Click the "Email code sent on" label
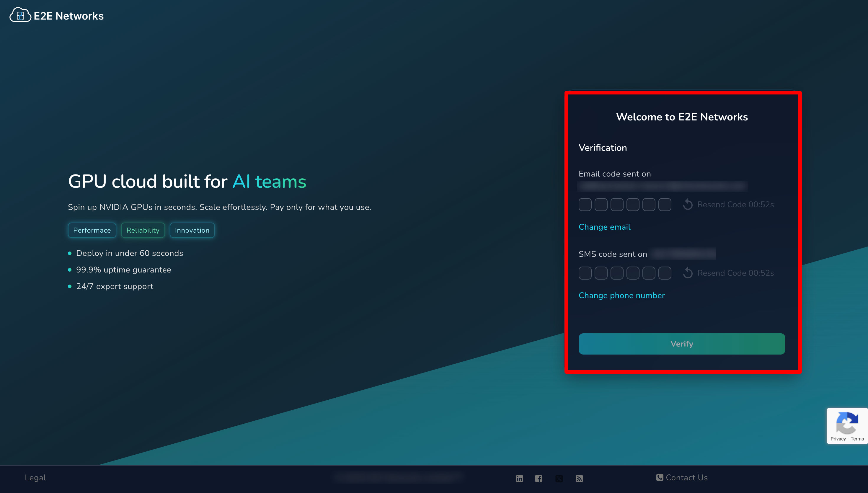 pyautogui.click(x=615, y=174)
